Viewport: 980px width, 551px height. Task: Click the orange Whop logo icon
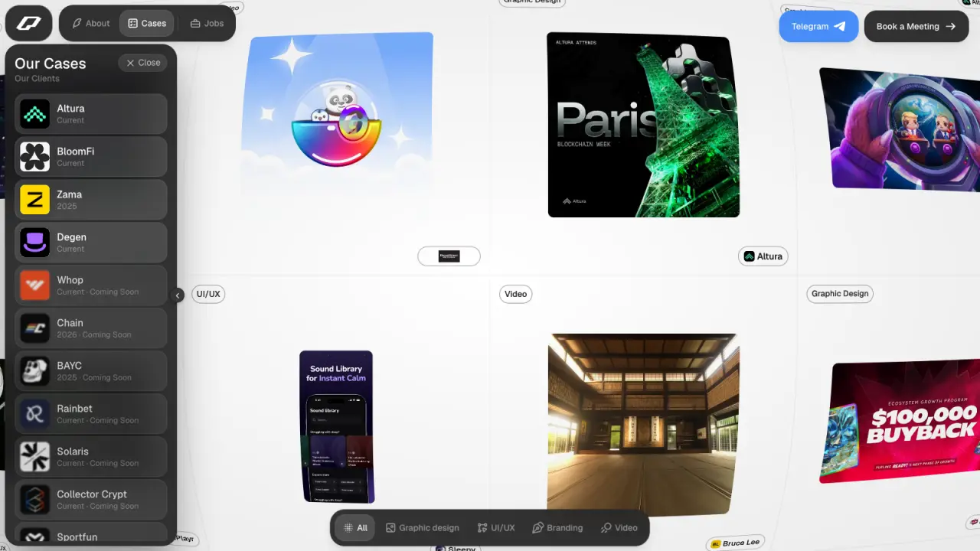34,285
